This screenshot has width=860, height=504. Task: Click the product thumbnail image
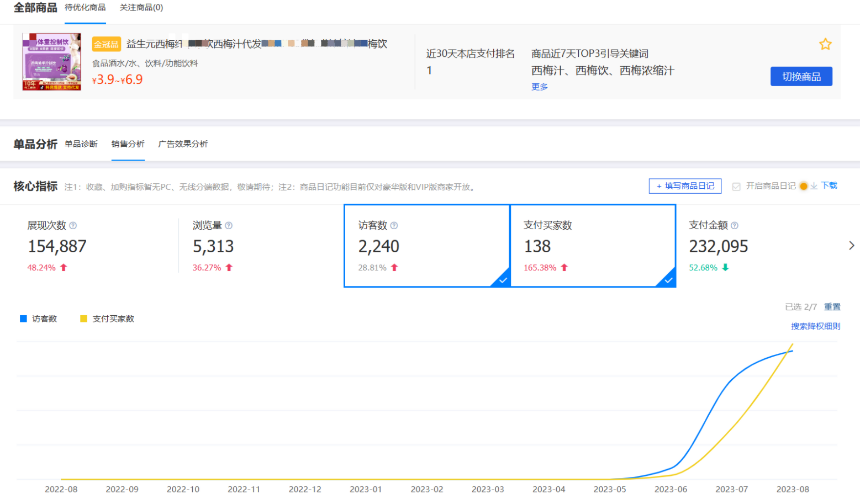click(x=51, y=61)
